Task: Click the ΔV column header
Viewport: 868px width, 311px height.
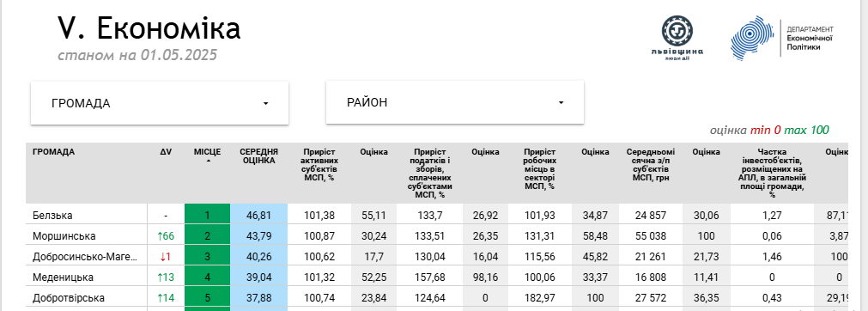Action: tap(166, 151)
